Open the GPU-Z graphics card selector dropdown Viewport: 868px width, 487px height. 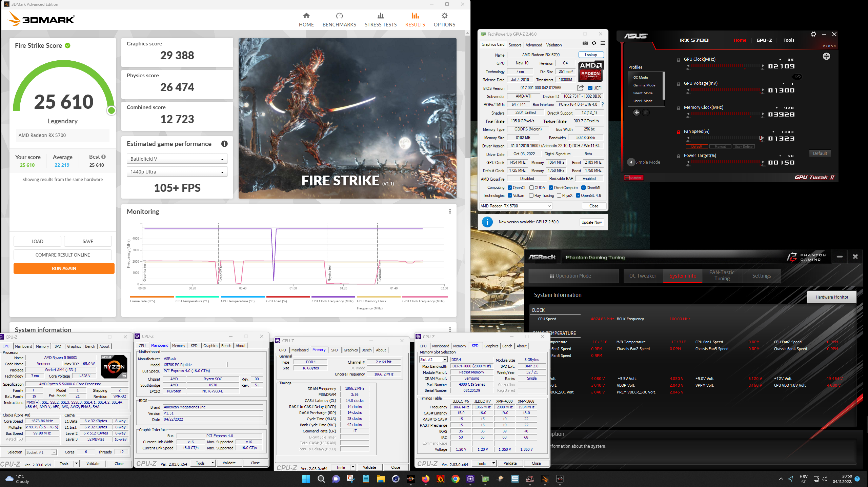click(x=516, y=206)
